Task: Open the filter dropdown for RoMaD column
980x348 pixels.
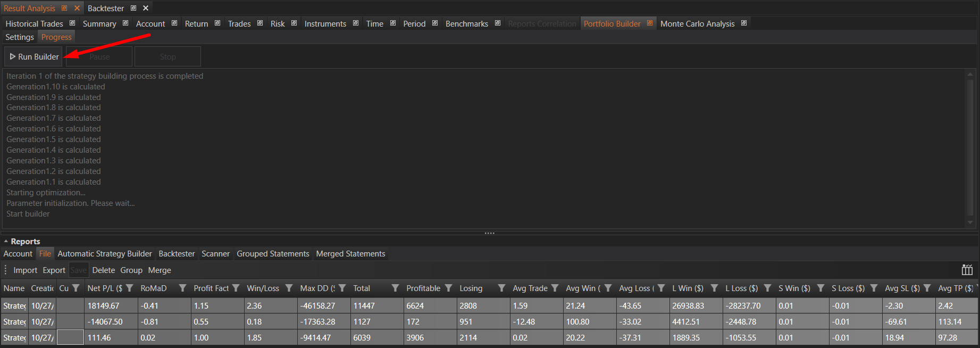Action: tap(182, 288)
